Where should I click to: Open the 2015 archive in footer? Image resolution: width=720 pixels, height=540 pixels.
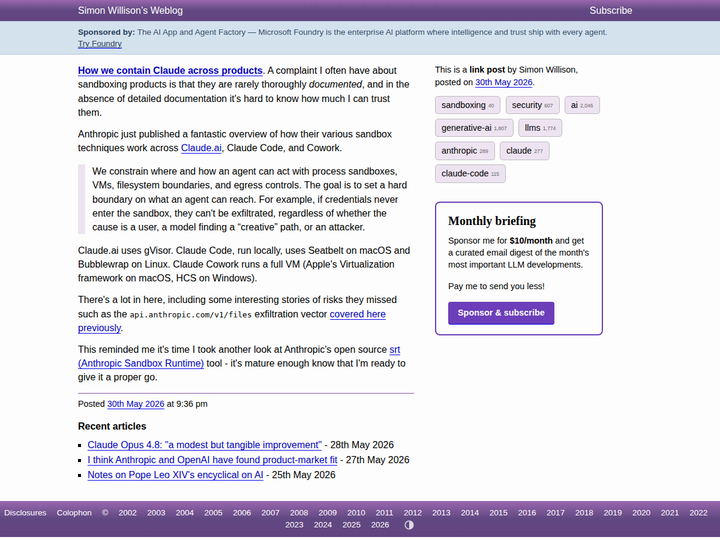[498, 513]
